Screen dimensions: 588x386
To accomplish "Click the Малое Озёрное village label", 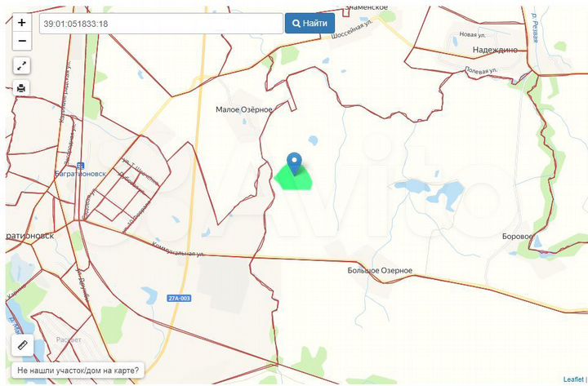I will click(x=243, y=109).
